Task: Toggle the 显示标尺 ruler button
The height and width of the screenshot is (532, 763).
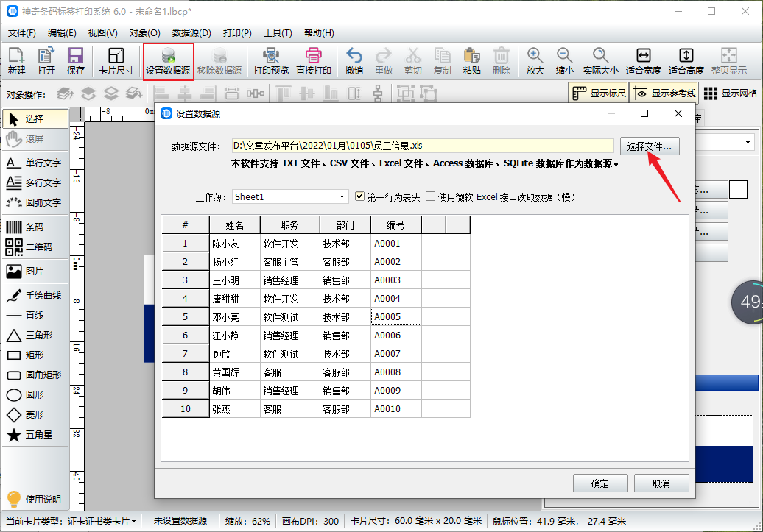Action: (x=599, y=93)
